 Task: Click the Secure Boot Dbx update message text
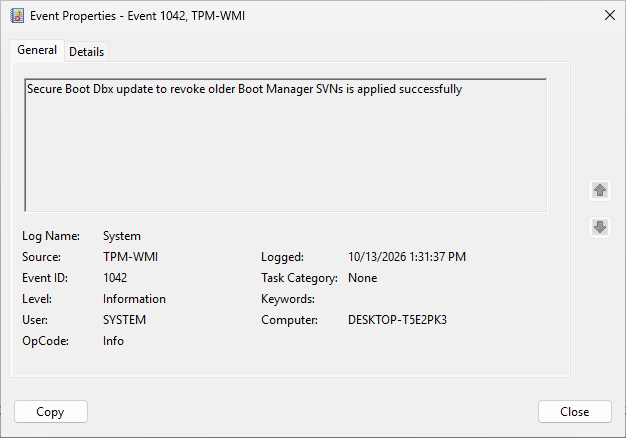244,89
